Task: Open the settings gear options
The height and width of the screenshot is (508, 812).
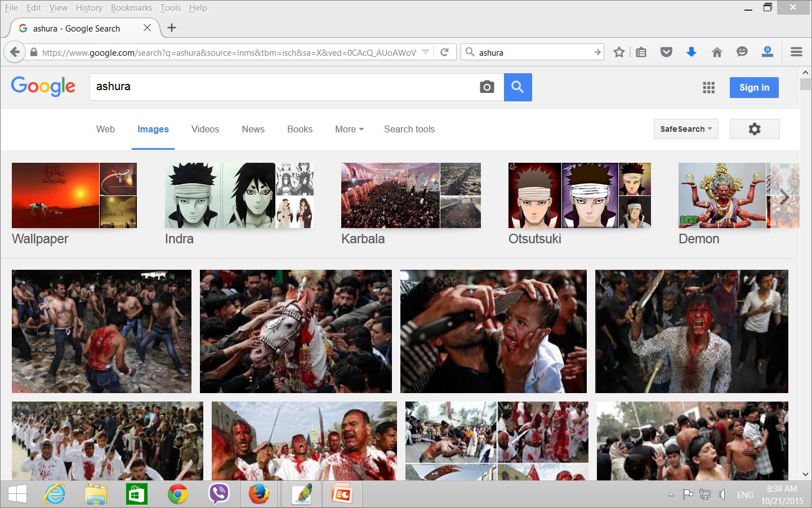Action: (755, 129)
